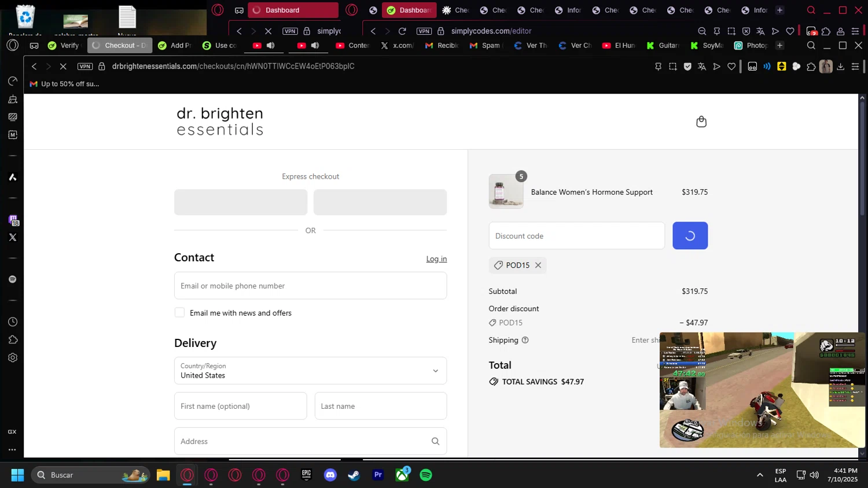Reload the simplycodes.com/editor page
The width and height of the screenshot is (868, 488).
pyautogui.click(x=402, y=31)
